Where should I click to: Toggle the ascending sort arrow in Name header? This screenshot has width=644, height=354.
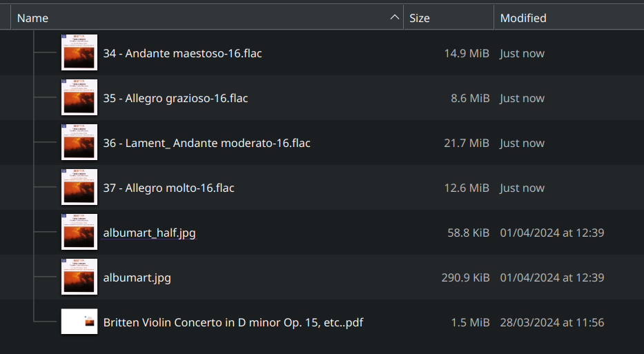394,17
